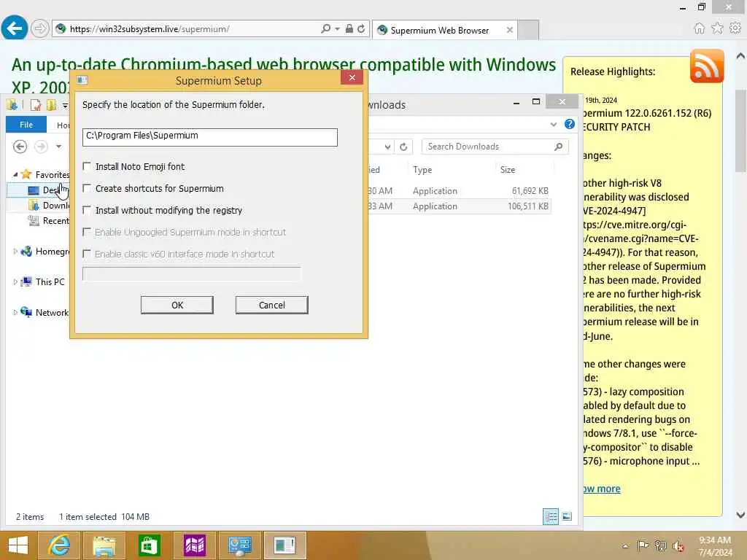
Task: Expand the This PC tree node
Action: (15, 282)
